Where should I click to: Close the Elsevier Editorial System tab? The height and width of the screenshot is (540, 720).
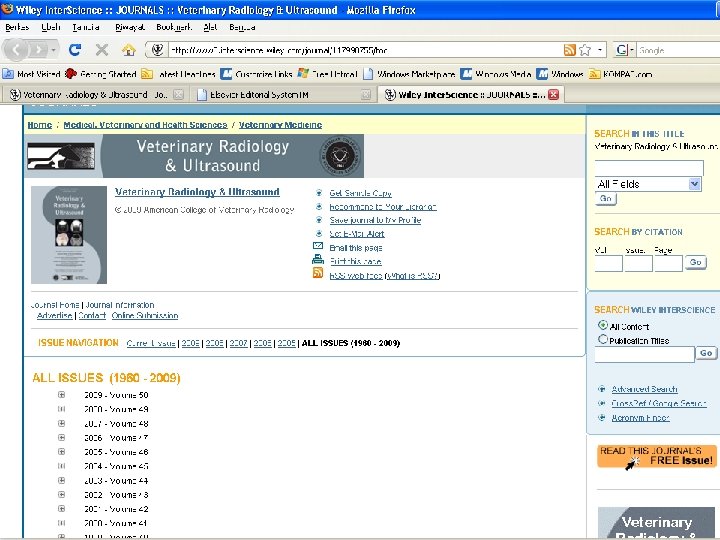(x=366, y=95)
